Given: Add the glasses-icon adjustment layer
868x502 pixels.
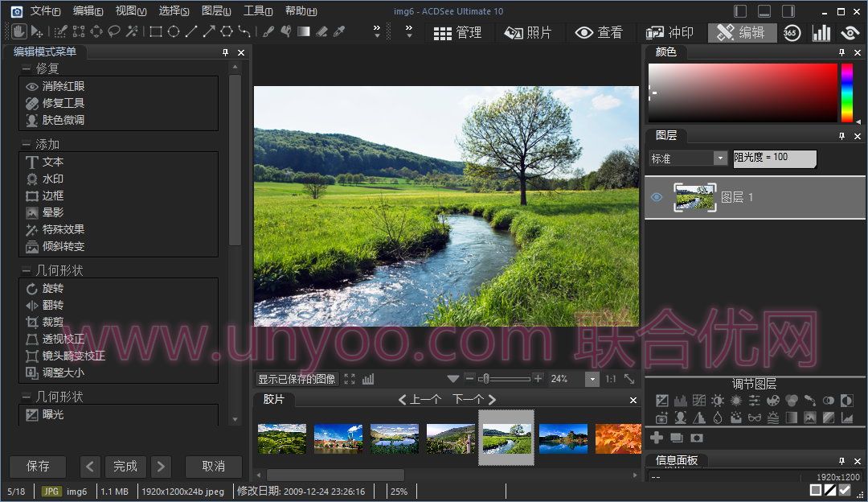Looking at the screenshot, I should point(755,418).
